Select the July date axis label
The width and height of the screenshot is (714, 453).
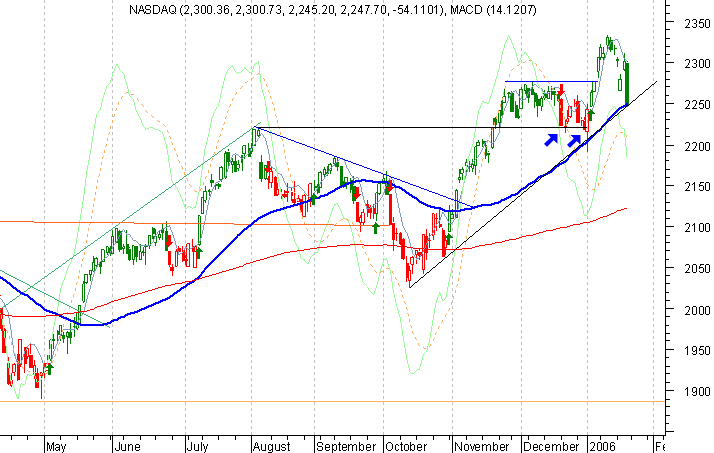(x=198, y=447)
